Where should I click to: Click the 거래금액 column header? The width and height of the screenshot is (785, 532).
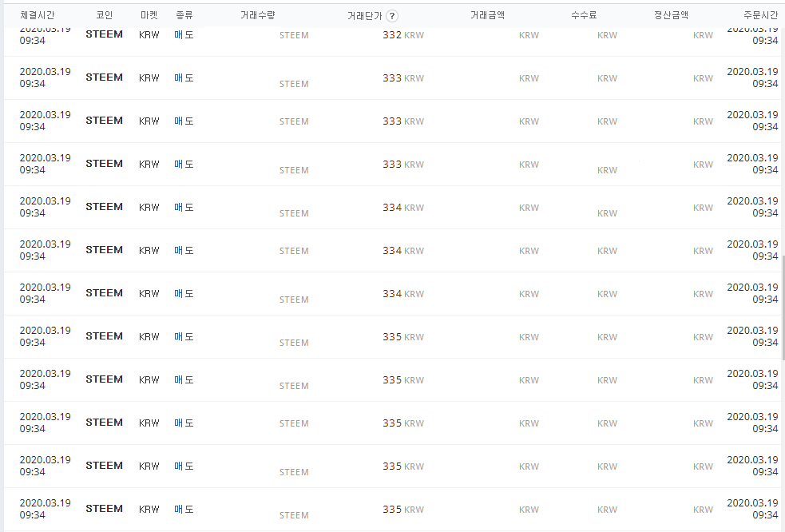488,15
